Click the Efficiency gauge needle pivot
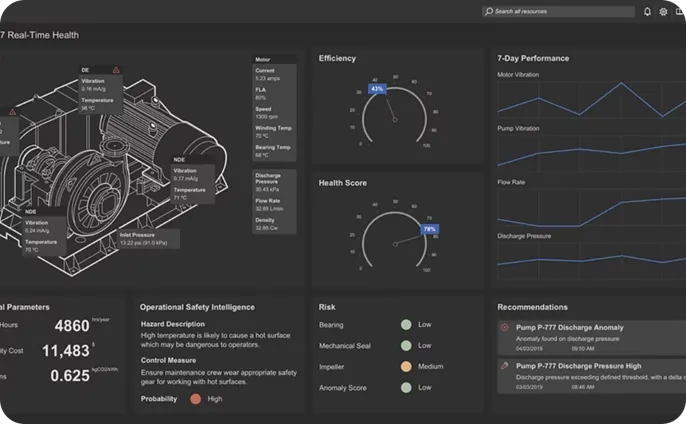The image size is (686, 424). [x=395, y=119]
